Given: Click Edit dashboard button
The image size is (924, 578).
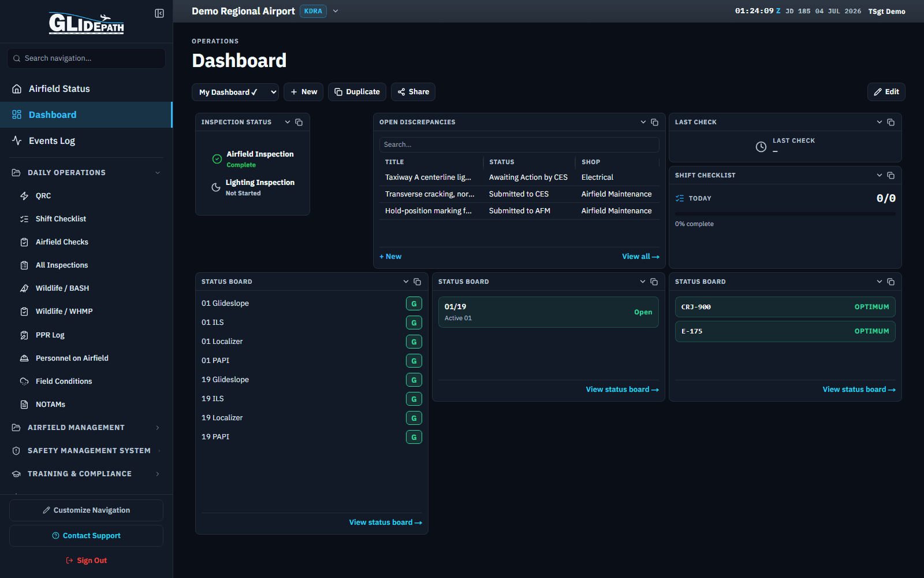Looking at the screenshot, I should 886,92.
